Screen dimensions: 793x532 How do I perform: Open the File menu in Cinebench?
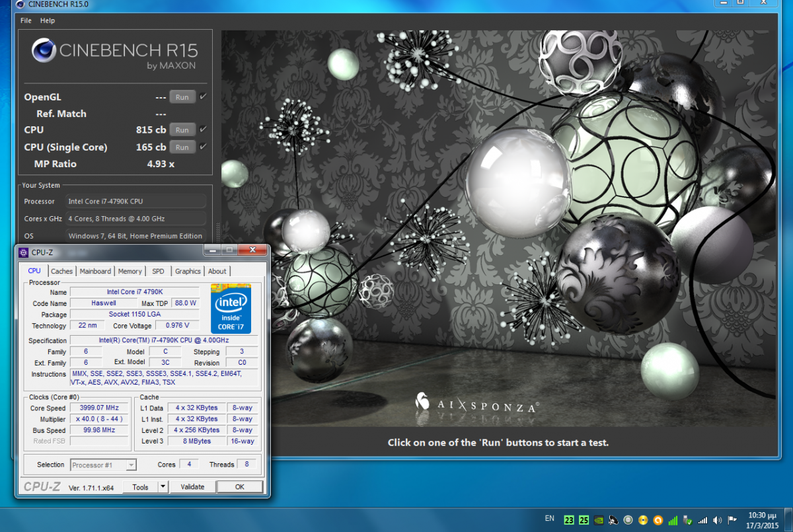click(x=26, y=20)
